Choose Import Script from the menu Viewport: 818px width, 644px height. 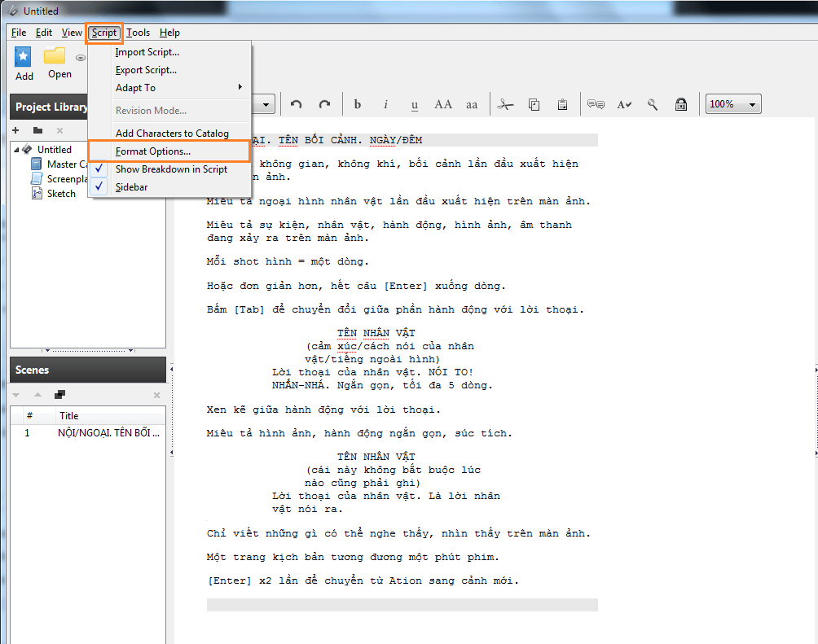click(147, 52)
